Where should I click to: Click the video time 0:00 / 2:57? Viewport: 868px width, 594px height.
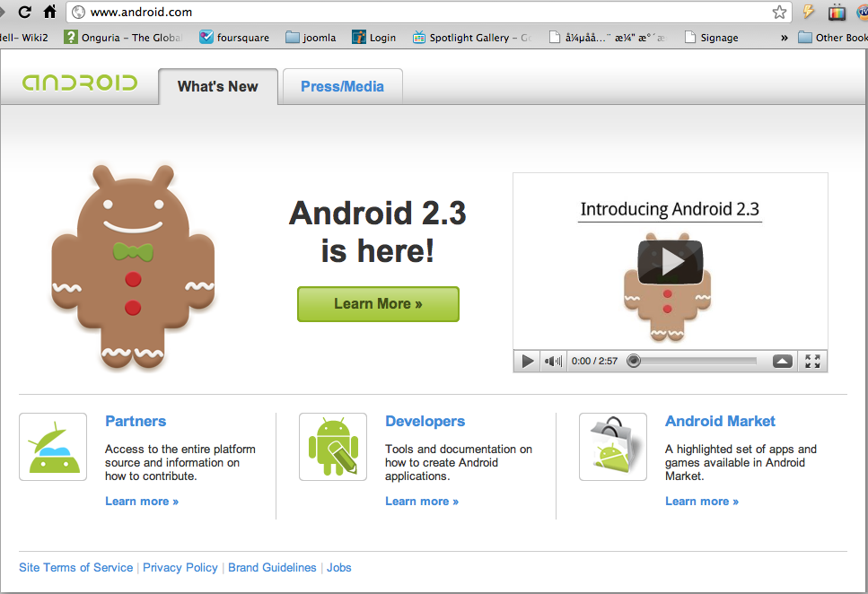click(x=594, y=361)
